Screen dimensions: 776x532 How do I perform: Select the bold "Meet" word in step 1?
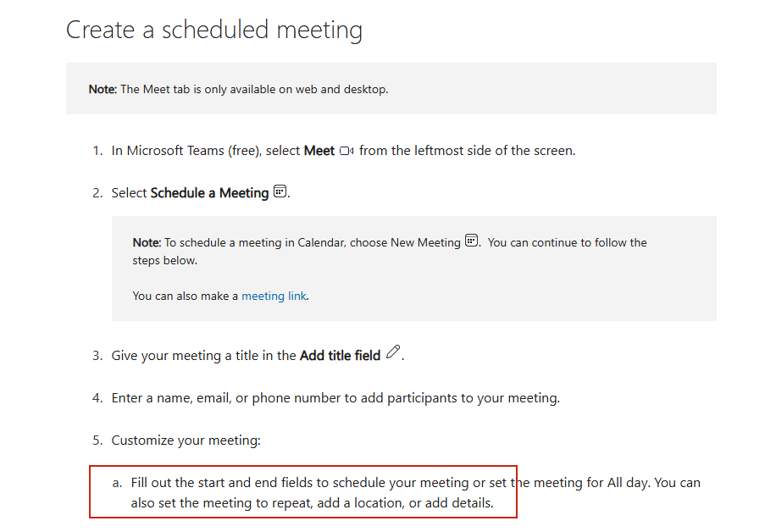(319, 152)
